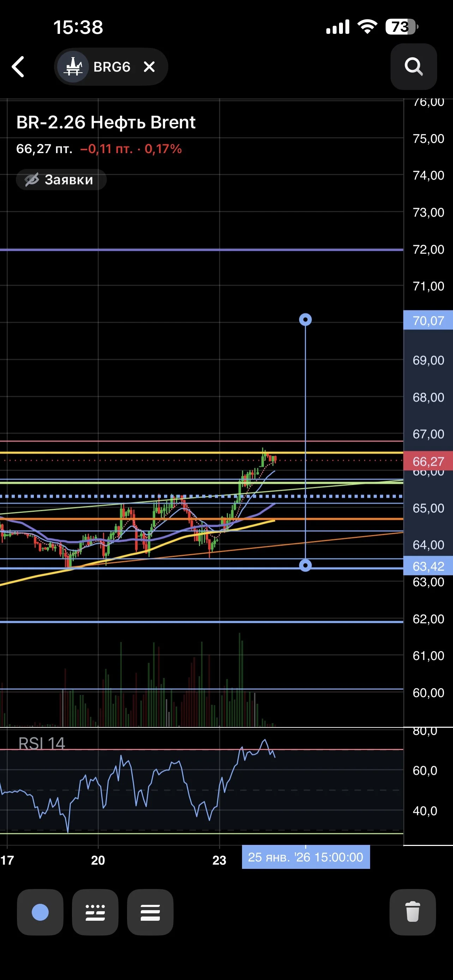Toggle the Заявки orders visibility

point(61,180)
